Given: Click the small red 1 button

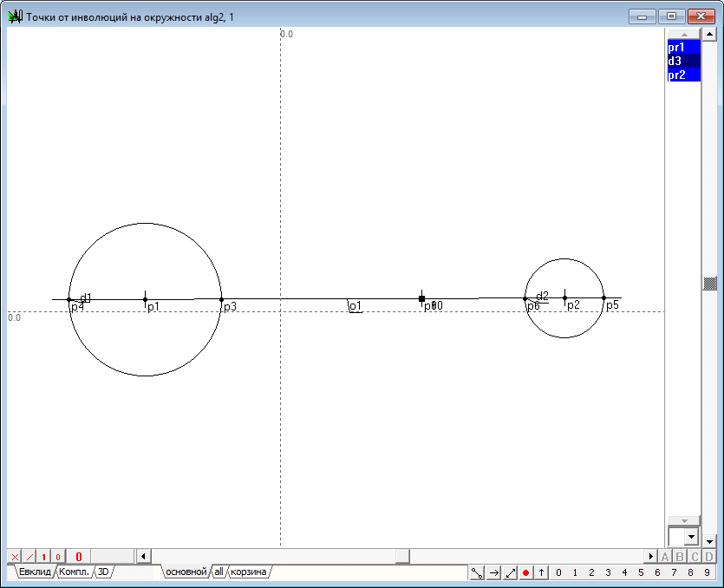Looking at the screenshot, I should click(x=43, y=557).
